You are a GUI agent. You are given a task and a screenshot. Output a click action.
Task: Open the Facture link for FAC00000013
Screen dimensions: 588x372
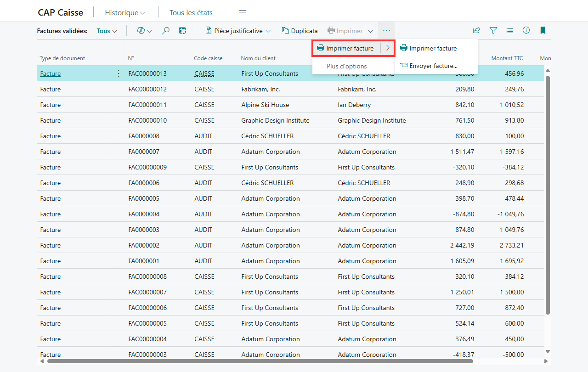(51, 73)
